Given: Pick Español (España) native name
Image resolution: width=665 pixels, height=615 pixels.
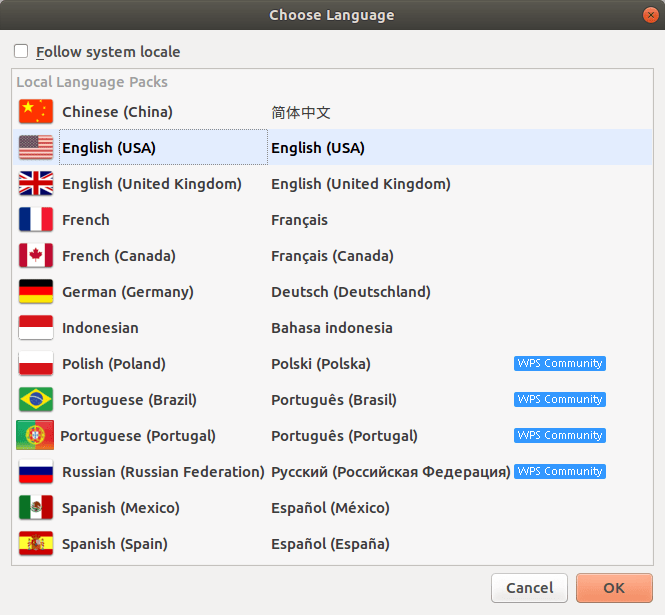Looking at the screenshot, I should coord(330,544).
